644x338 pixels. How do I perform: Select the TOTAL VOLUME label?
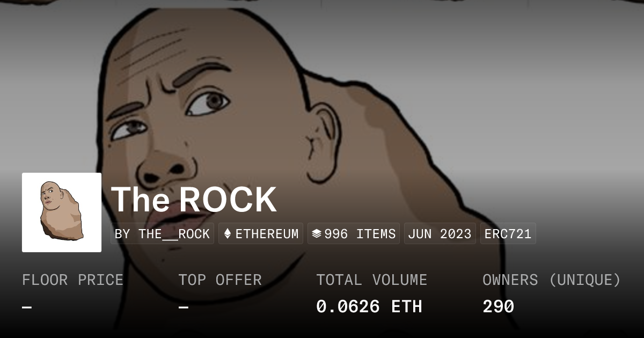[371, 280]
